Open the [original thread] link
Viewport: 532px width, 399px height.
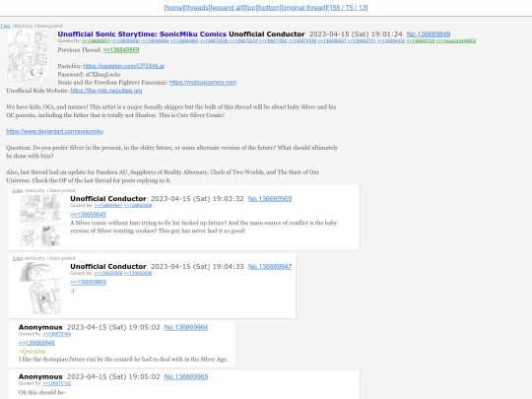(x=304, y=8)
